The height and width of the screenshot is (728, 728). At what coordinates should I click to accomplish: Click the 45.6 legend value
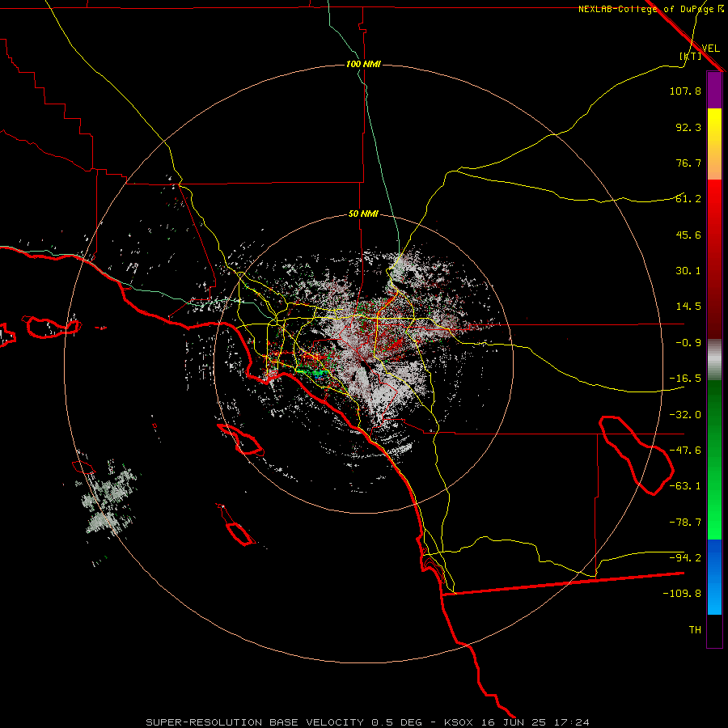688,235
